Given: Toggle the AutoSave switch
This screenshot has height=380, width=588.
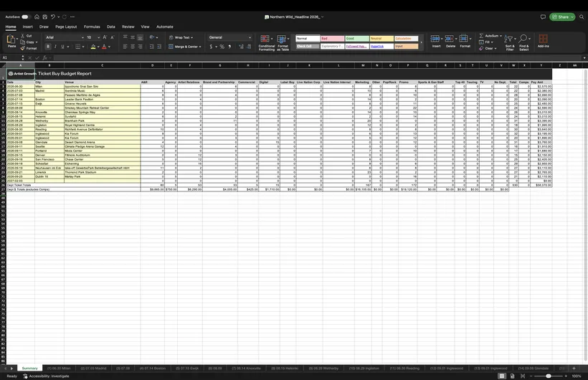Looking at the screenshot, I should click(x=25, y=17).
